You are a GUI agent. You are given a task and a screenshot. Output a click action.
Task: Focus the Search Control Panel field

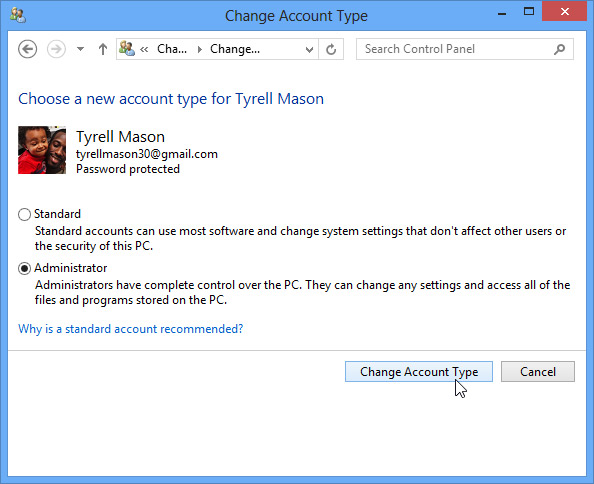[464, 49]
